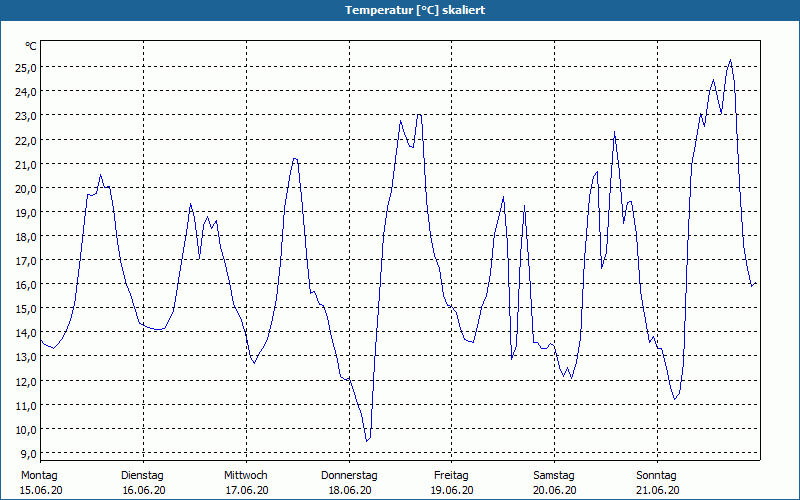Click the date 17.06.20
This screenshot has width=800, height=500.
tap(247, 490)
